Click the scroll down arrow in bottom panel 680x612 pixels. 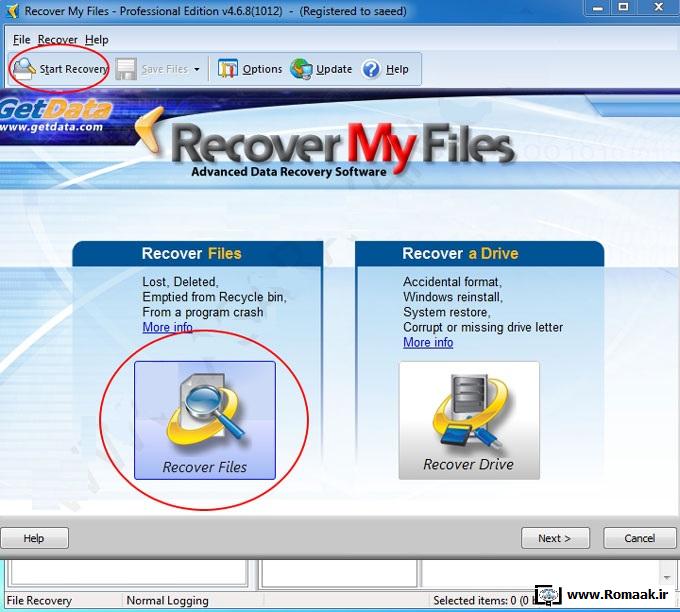pos(667,578)
